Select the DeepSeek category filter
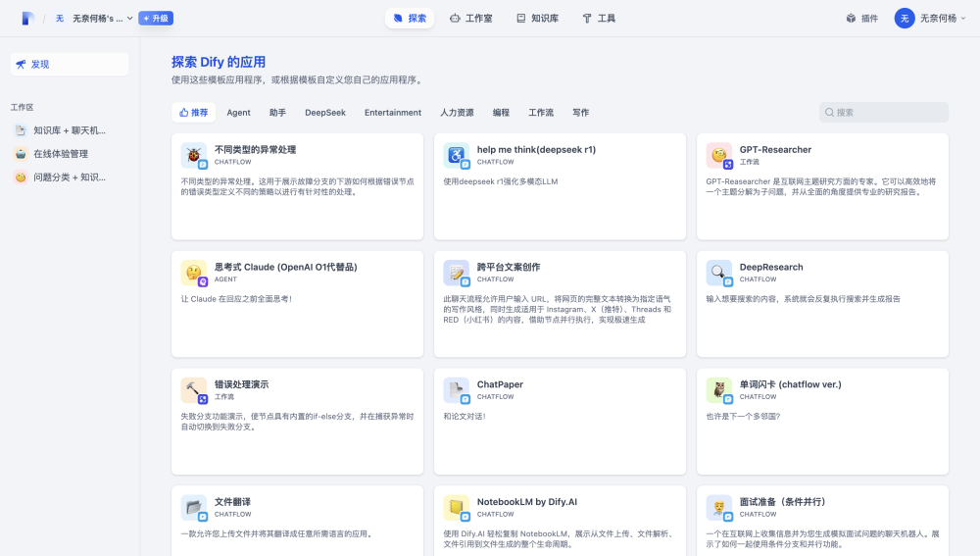Image resolution: width=980 pixels, height=556 pixels. pyautogui.click(x=325, y=113)
